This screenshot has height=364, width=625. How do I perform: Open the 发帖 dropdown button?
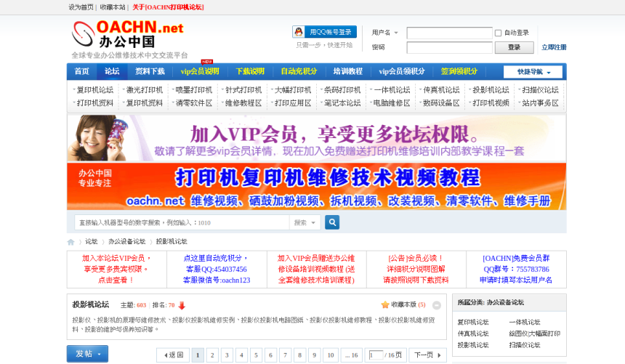87,354
